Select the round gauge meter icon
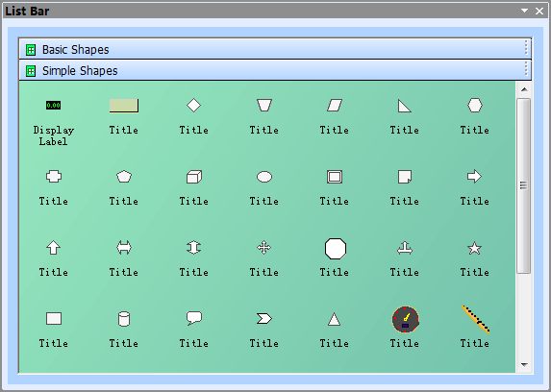The width and height of the screenshot is (551, 392). [x=405, y=319]
